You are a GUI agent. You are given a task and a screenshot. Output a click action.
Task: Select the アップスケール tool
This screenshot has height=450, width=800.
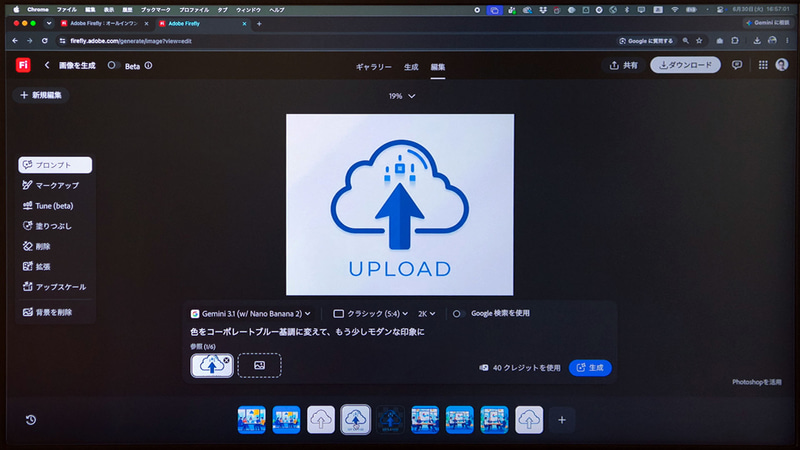click(x=54, y=287)
